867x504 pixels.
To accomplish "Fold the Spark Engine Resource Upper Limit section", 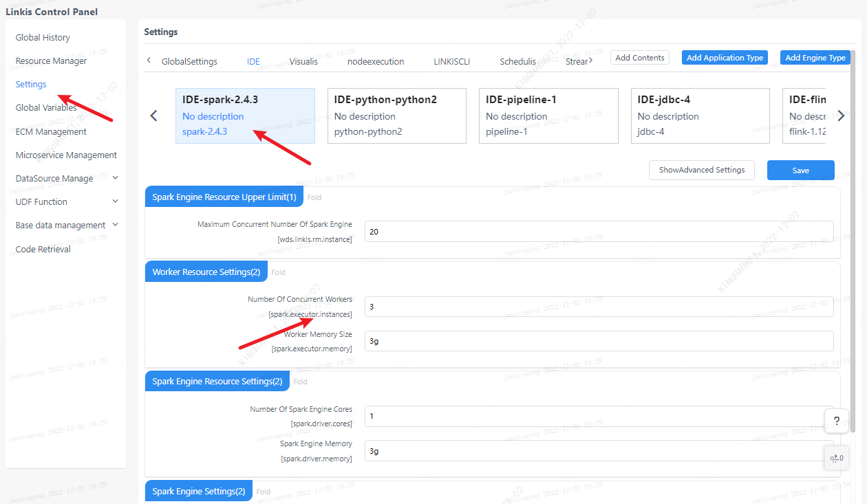I will pyautogui.click(x=314, y=197).
